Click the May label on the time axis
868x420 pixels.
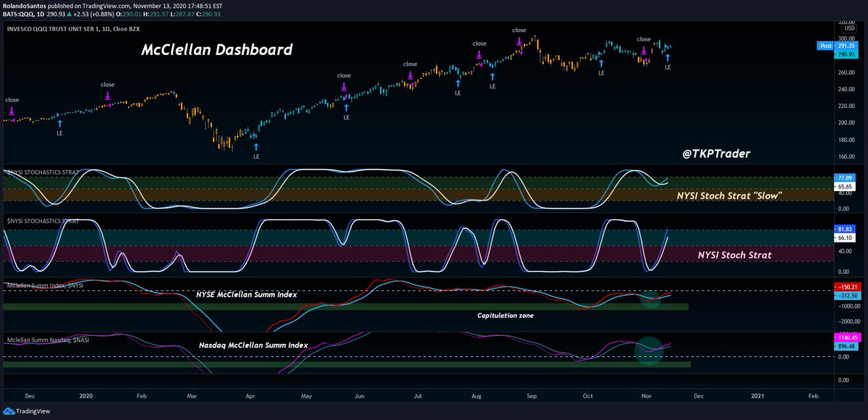coord(307,396)
